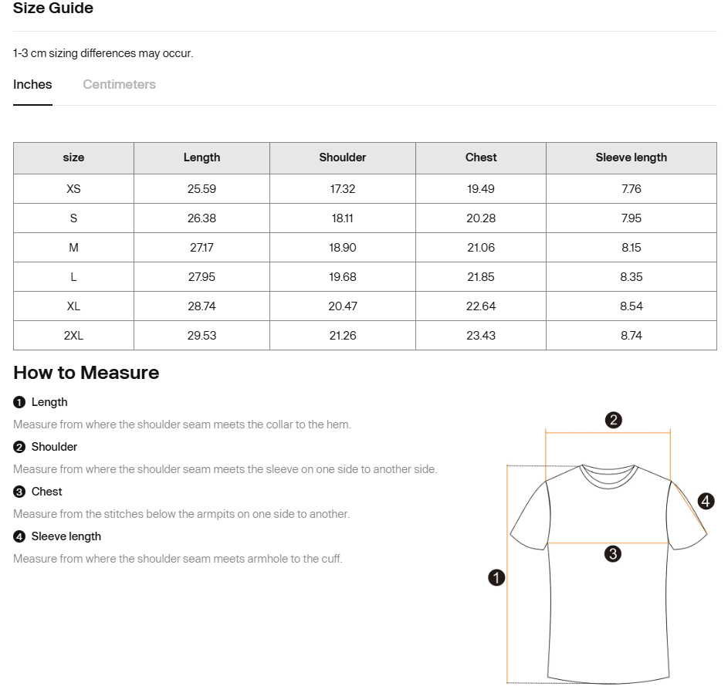Click the number 3 Chest bullet icon

tap(19, 492)
